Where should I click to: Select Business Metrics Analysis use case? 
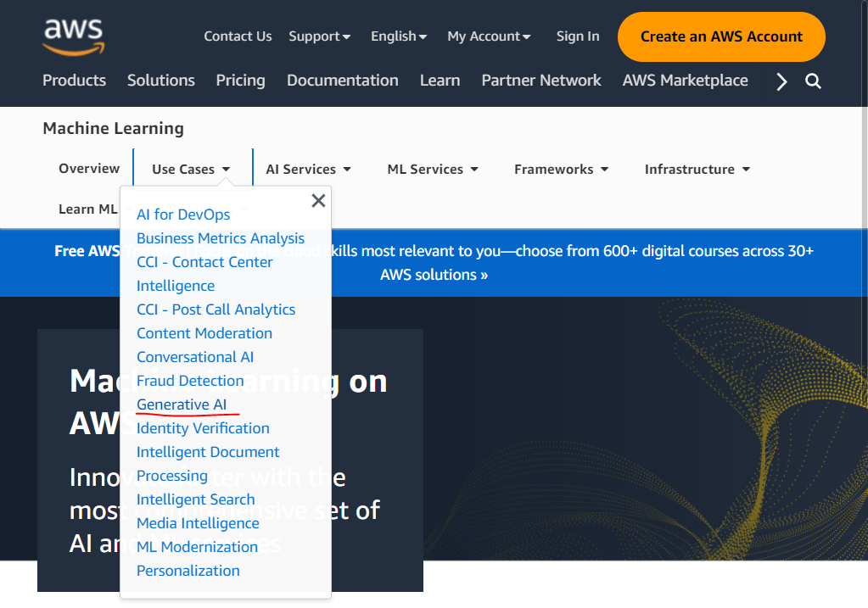(221, 238)
